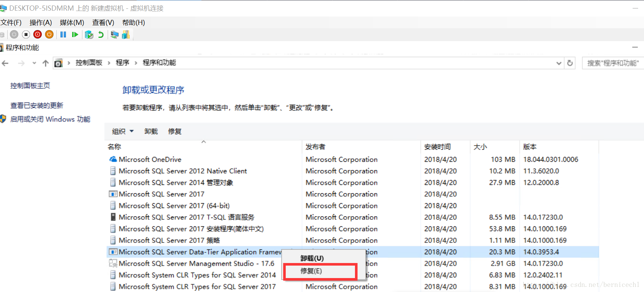
Task: Select Microsoft SQL Server 2017 (64-bit) row name
Action: click(174, 205)
